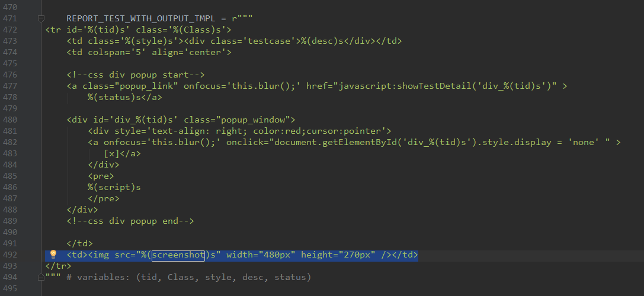Image resolution: width=644 pixels, height=296 pixels.
Task: Click the "css div popup end" comment
Action: [x=130, y=221]
